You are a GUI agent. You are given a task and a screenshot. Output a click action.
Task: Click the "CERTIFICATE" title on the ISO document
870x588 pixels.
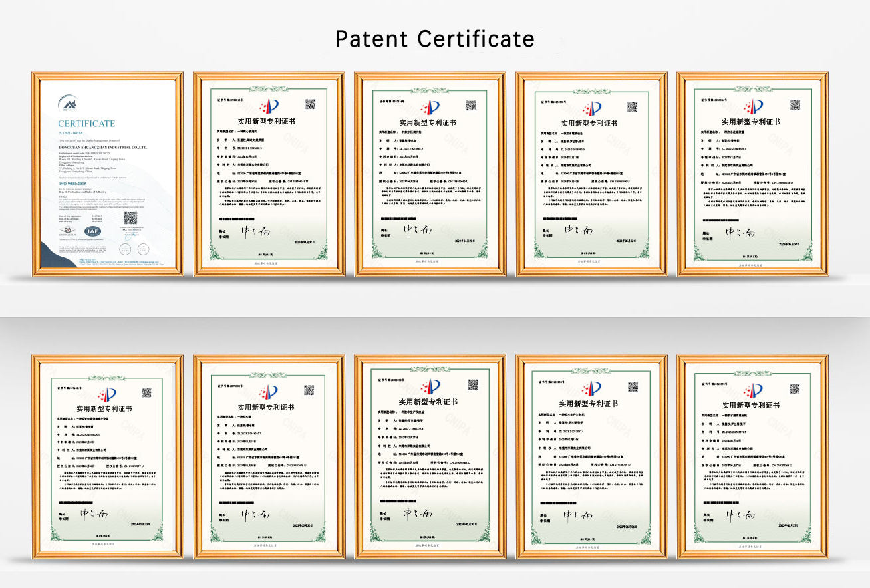86,124
